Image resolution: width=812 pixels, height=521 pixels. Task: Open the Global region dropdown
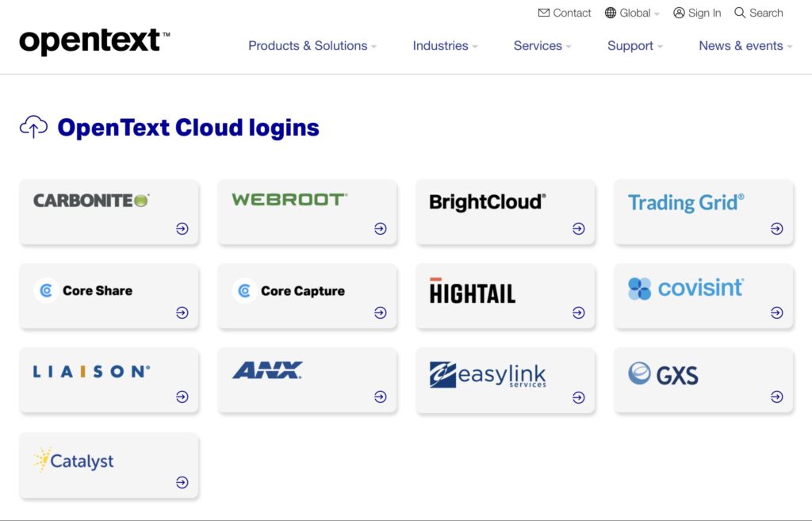632,13
